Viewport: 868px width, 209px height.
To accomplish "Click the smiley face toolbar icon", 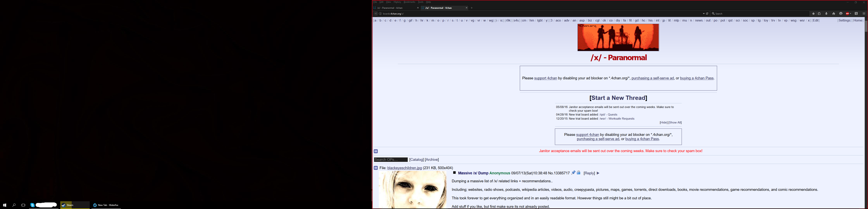I will (841, 14).
